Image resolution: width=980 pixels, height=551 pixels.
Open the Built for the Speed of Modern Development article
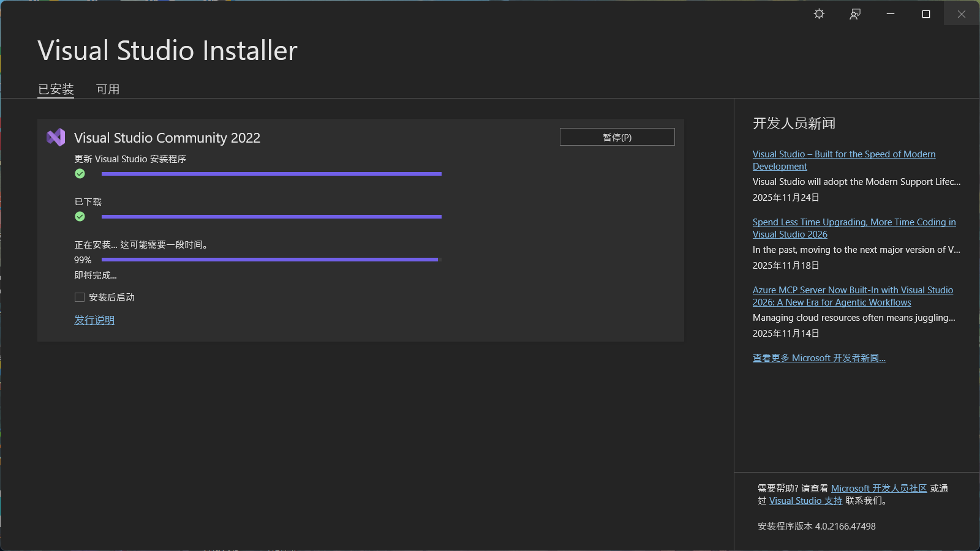coord(844,160)
